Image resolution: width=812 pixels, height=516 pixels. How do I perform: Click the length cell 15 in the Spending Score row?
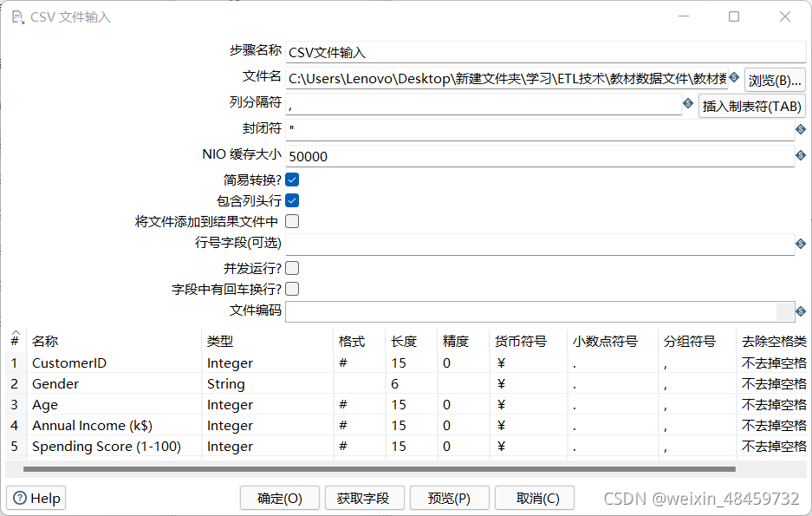pyautogui.click(x=412, y=446)
